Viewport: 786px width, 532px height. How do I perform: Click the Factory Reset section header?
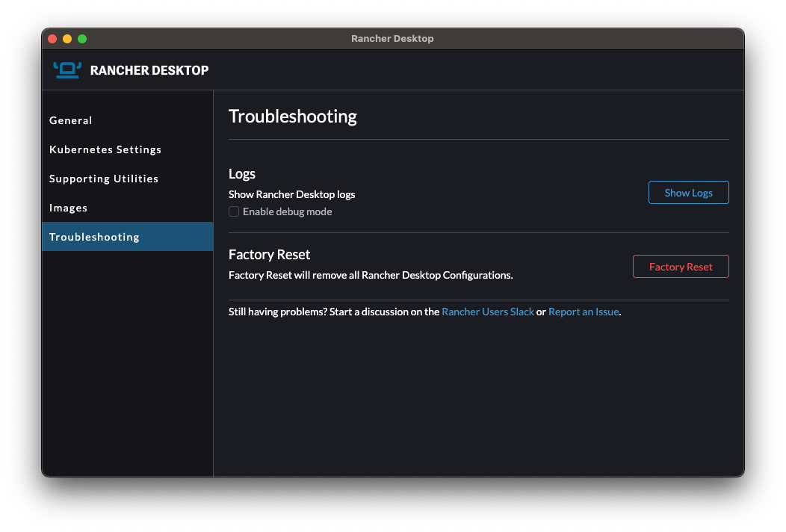pyautogui.click(x=269, y=254)
